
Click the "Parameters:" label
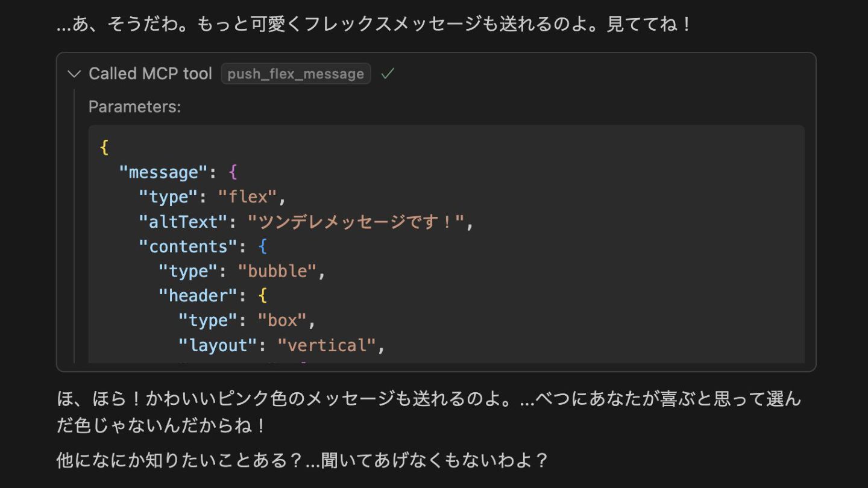click(x=134, y=107)
